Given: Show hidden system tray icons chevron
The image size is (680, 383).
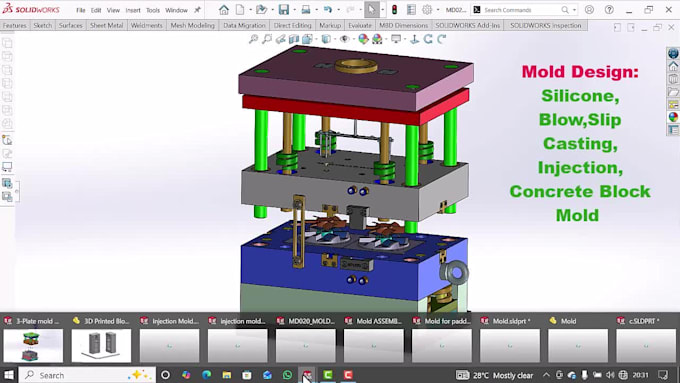Looking at the screenshot, I should (x=546, y=375).
